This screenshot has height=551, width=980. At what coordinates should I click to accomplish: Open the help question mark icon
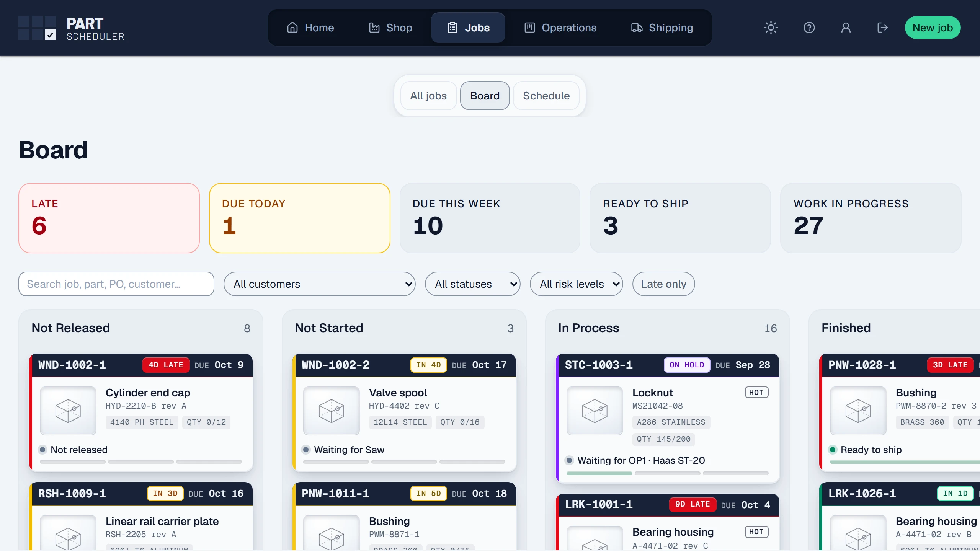[809, 28]
